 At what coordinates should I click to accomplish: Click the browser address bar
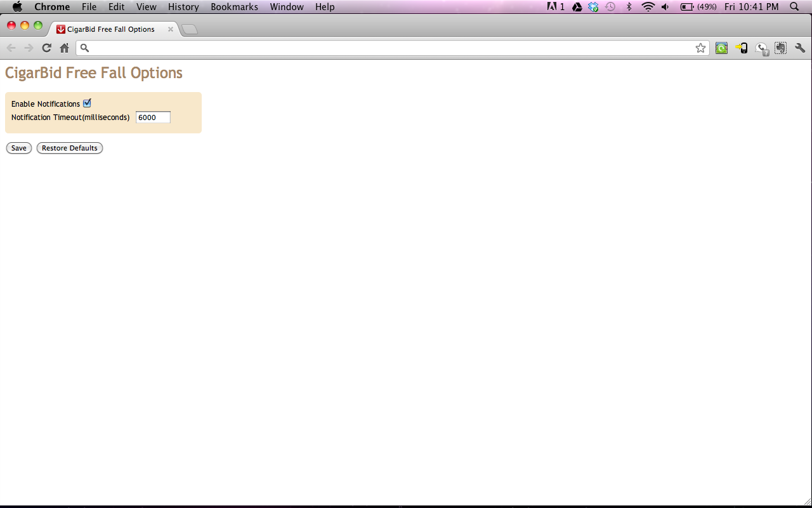(x=392, y=48)
